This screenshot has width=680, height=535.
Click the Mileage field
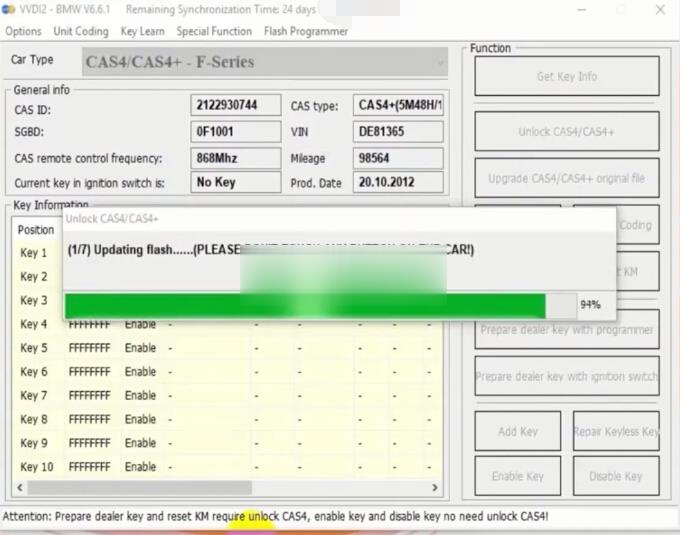[x=398, y=158]
